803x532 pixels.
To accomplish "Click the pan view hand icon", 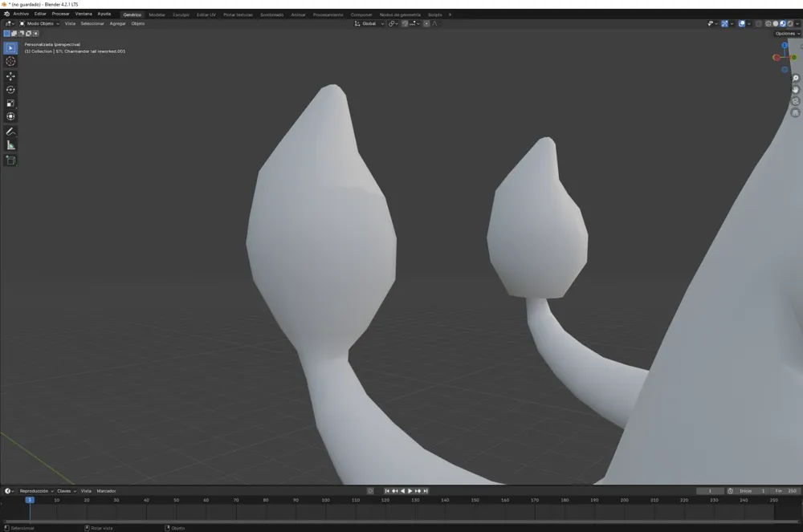I will pyautogui.click(x=795, y=90).
